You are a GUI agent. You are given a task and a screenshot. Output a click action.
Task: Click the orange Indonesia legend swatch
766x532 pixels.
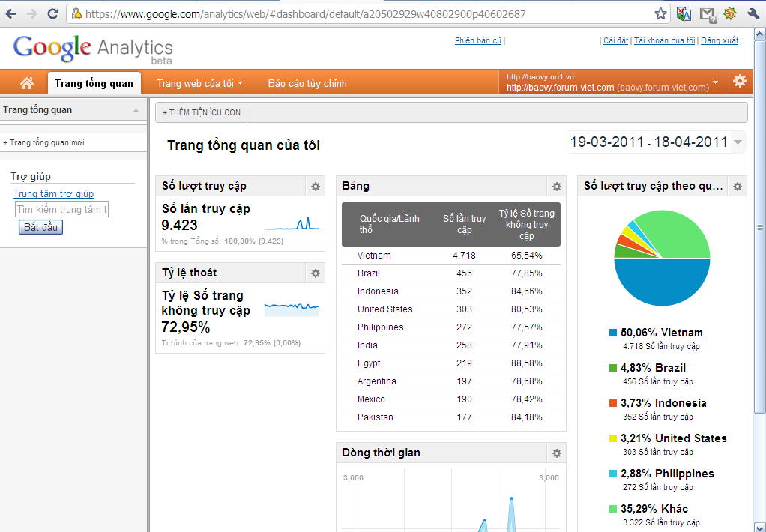613,404
